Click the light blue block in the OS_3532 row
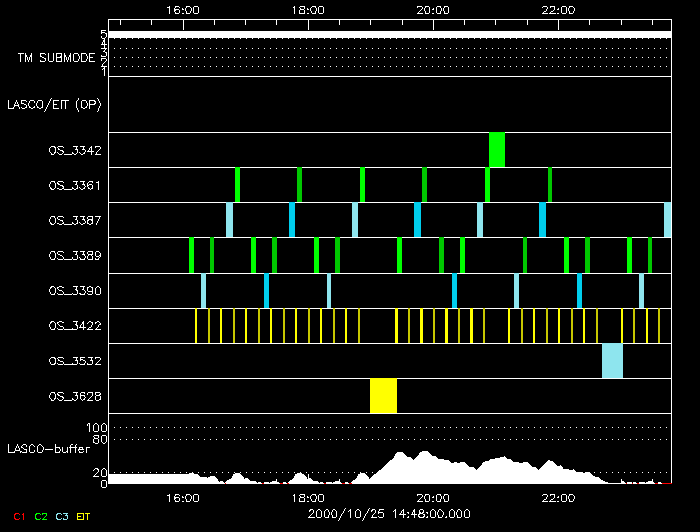The height and width of the screenshot is (532, 700). pyautogui.click(x=612, y=360)
